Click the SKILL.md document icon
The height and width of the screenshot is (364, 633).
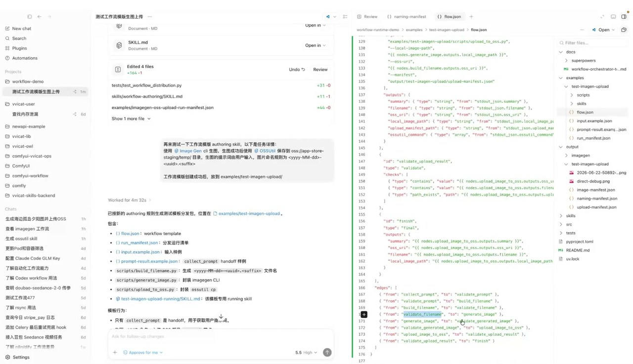119,45
